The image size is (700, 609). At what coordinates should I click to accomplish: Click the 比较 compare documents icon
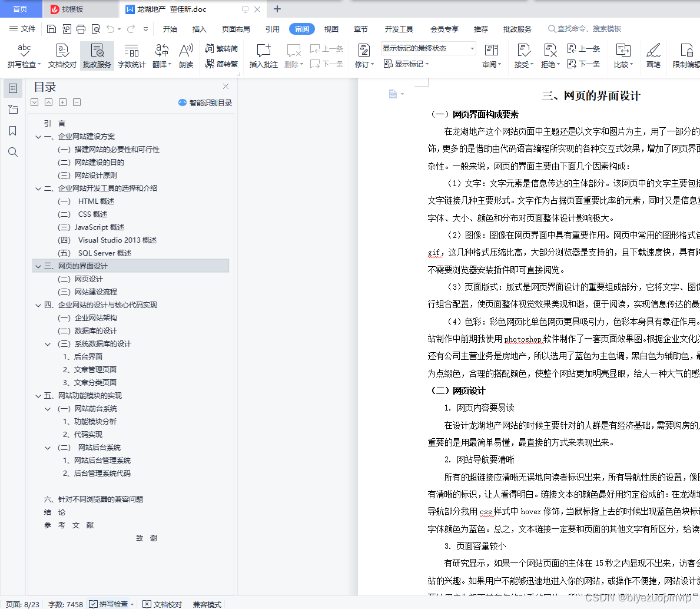tap(623, 56)
